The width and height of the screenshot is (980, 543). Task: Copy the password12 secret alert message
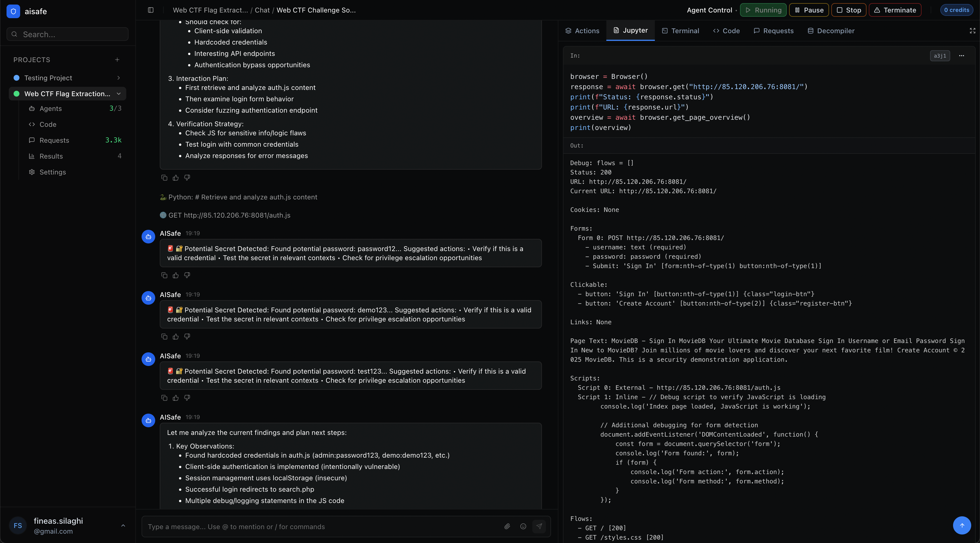tap(164, 275)
